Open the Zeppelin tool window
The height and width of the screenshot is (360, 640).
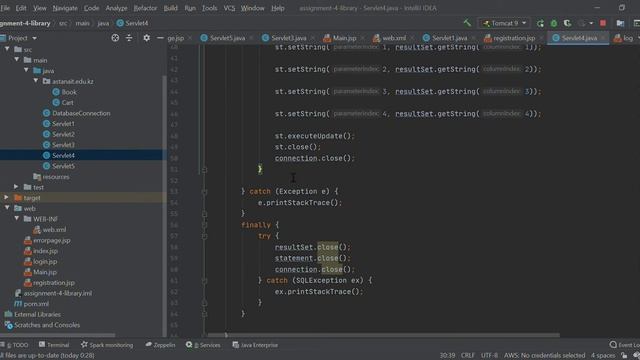160,345
